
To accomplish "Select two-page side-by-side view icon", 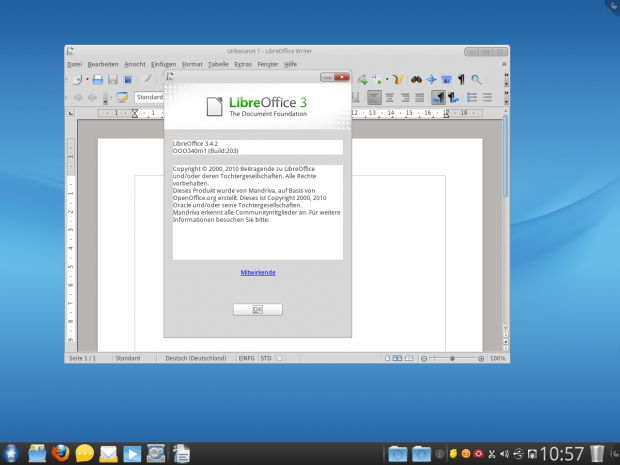I will click(397, 358).
